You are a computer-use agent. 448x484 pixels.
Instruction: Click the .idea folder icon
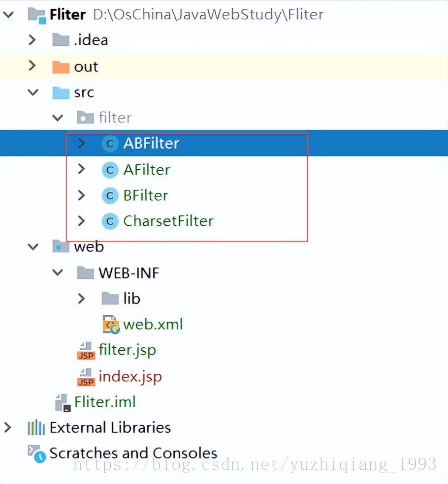click(x=61, y=40)
